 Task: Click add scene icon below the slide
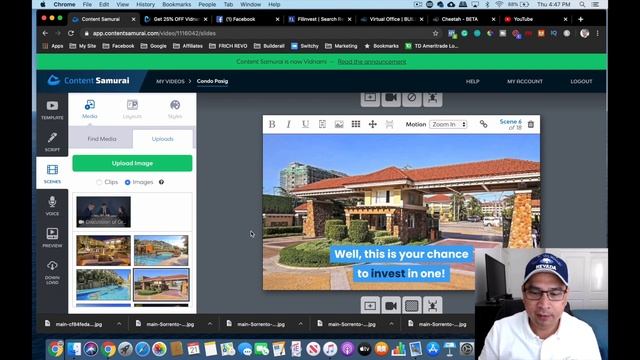(x=370, y=306)
